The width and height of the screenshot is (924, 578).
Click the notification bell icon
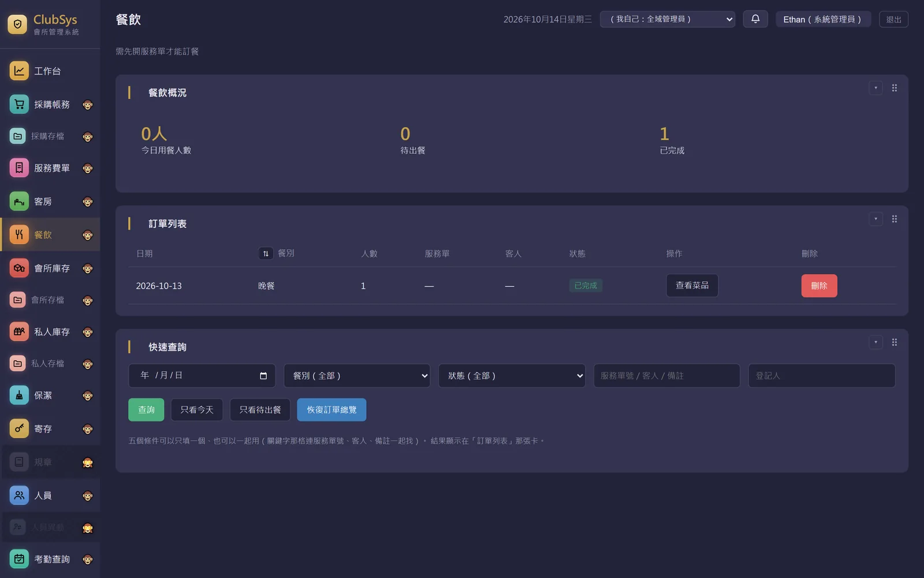755,19
